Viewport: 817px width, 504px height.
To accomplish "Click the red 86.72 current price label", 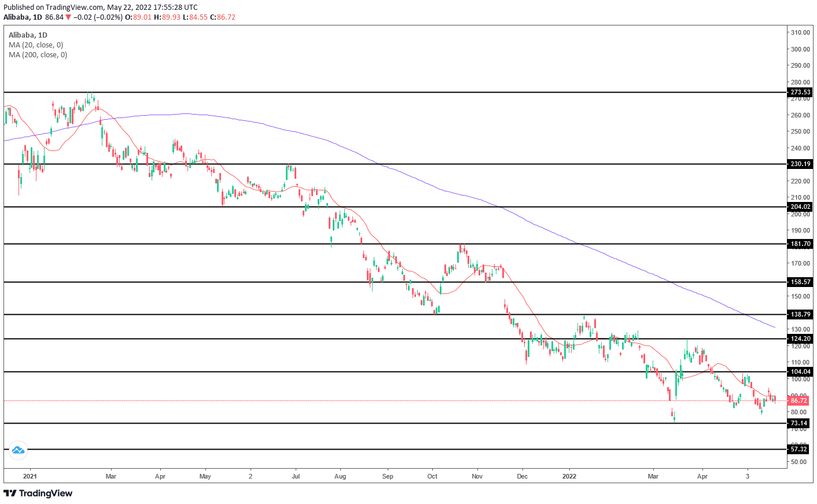I will tap(798, 400).
